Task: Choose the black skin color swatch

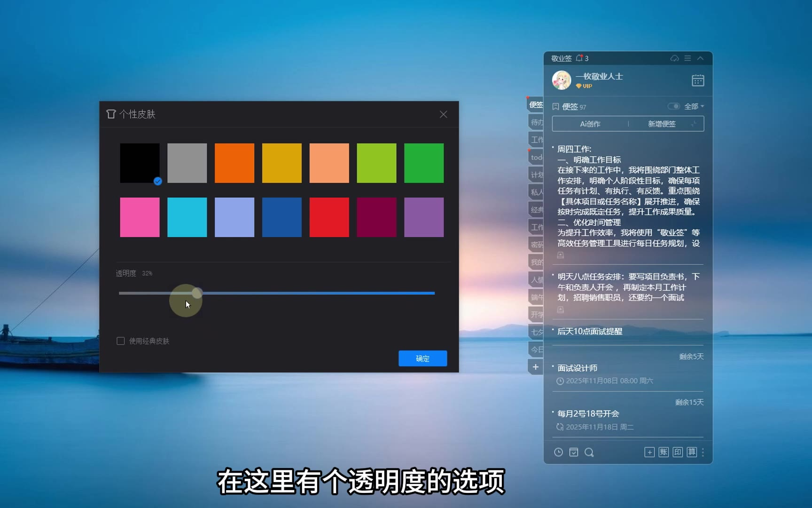Action: pyautogui.click(x=140, y=163)
